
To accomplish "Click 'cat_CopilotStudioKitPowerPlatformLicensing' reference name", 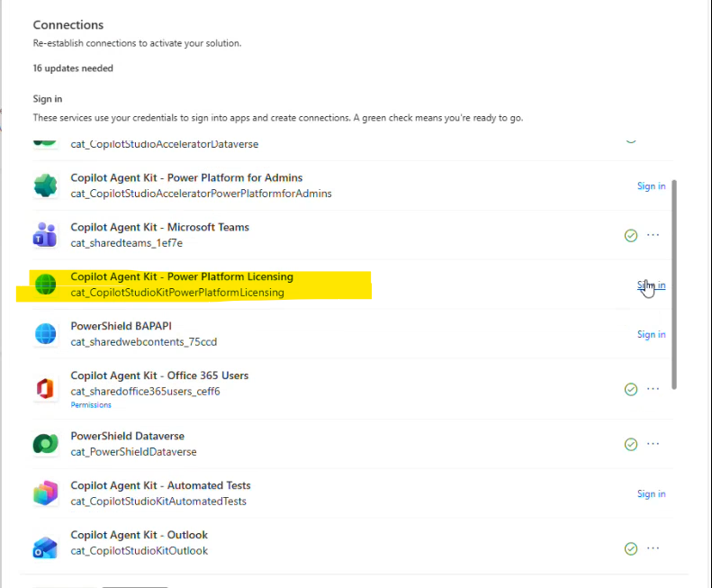I will pyautogui.click(x=177, y=293).
